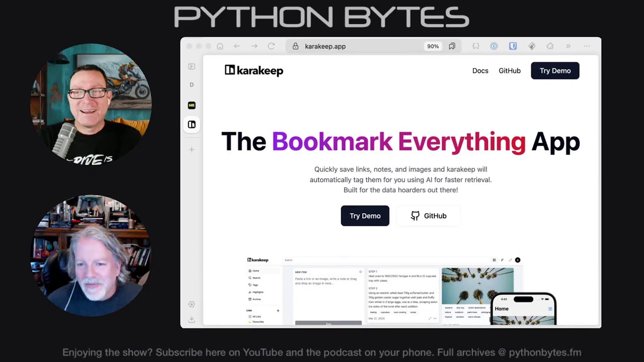Viewport: 644px width, 362px height.
Task: Click the bookmarks icon in the address bar
Action: point(452,46)
